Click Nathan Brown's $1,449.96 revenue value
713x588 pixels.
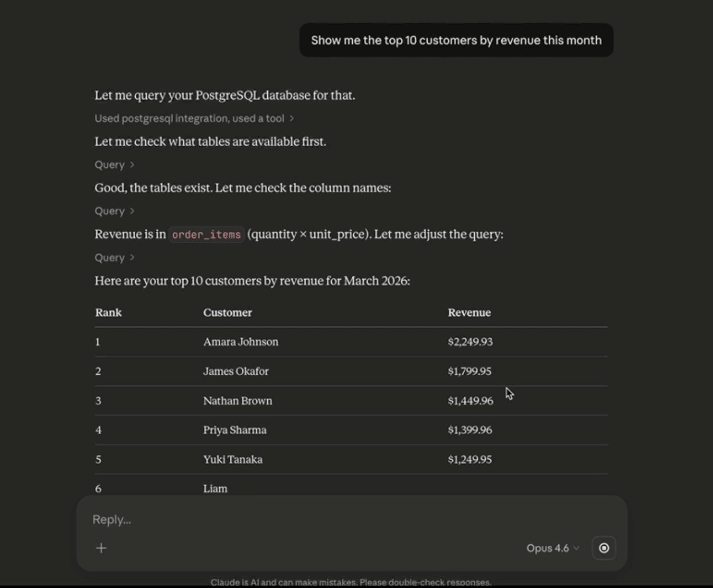click(470, 401)
